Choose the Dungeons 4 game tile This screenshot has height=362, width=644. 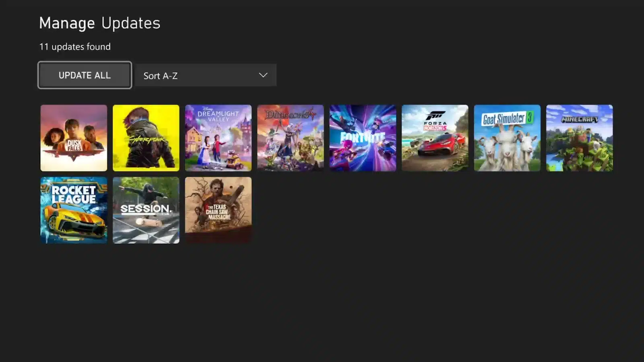click(x=291, y=138)
